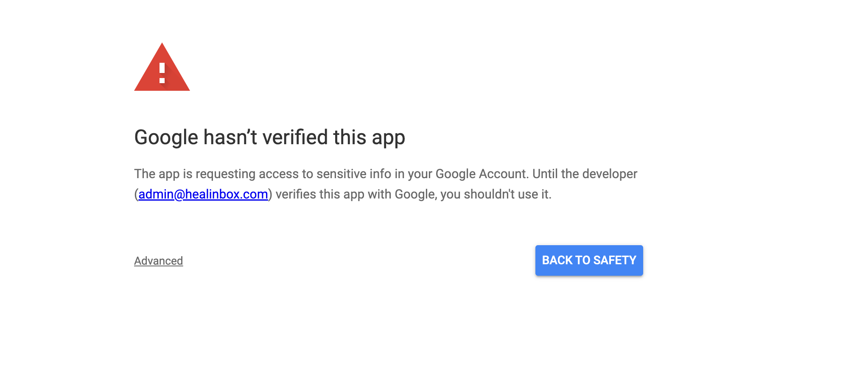
Task: Open the admin@healinbox.com email link
Action: [203, 194]
